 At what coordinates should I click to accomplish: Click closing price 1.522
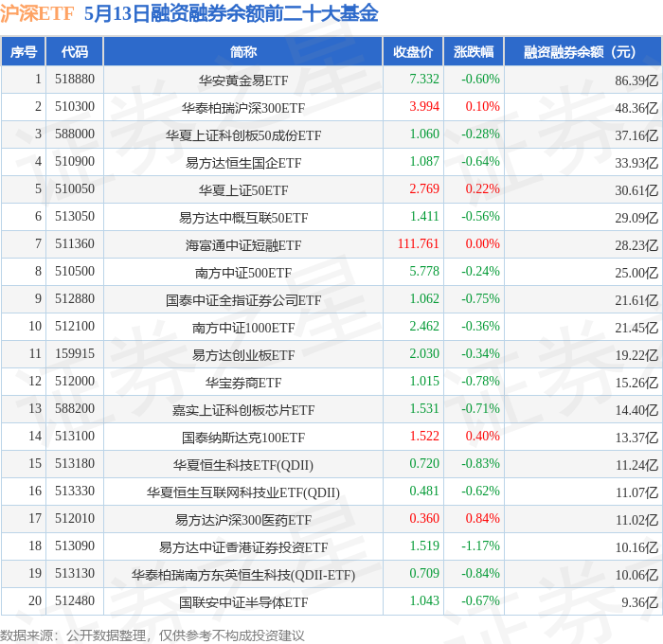(x=424, y=437)
